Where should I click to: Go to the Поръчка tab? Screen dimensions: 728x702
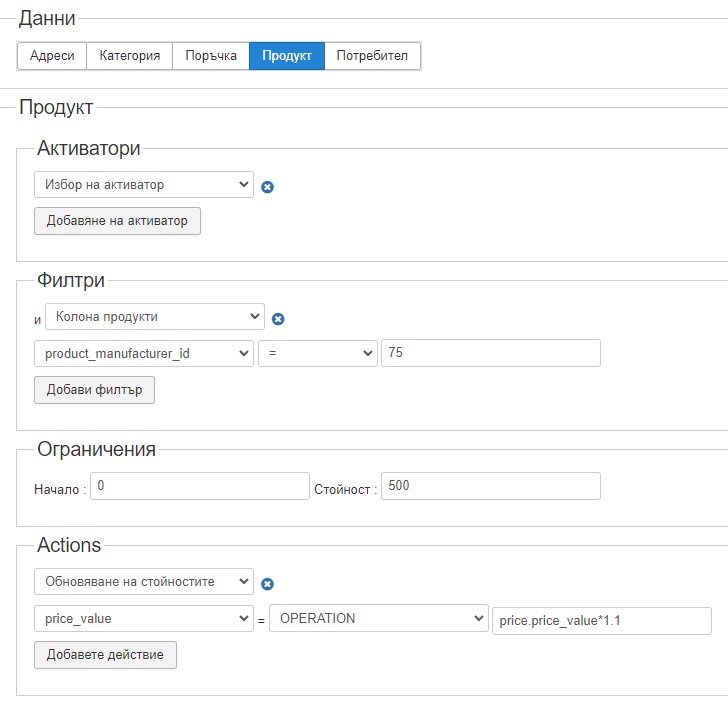(211, 56)
